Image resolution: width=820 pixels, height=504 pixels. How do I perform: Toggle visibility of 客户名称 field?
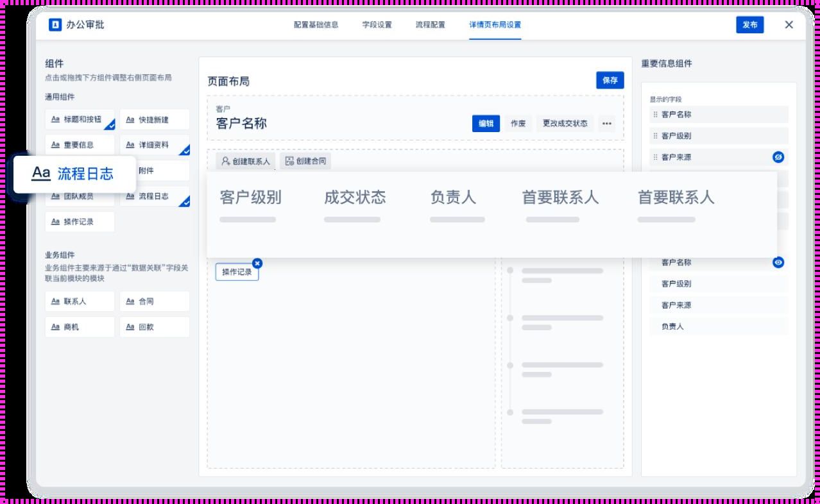point(777,262)
